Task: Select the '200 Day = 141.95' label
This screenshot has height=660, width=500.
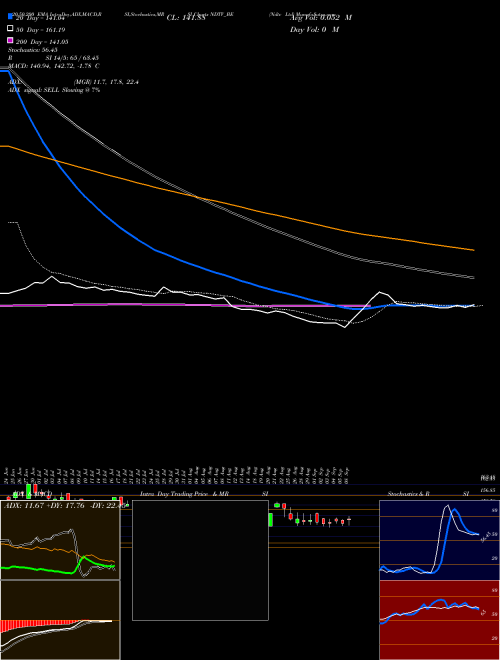Action: click(42, 42)
